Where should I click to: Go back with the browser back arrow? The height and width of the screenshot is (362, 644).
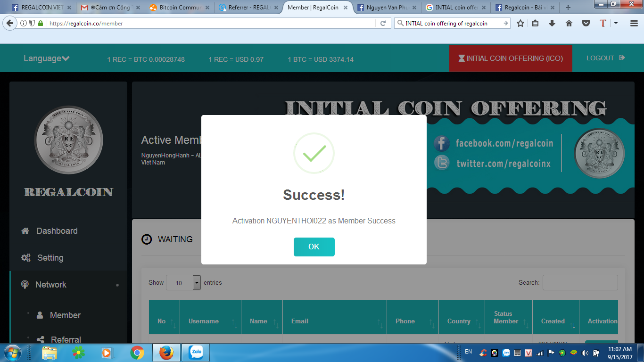[9, 23]
